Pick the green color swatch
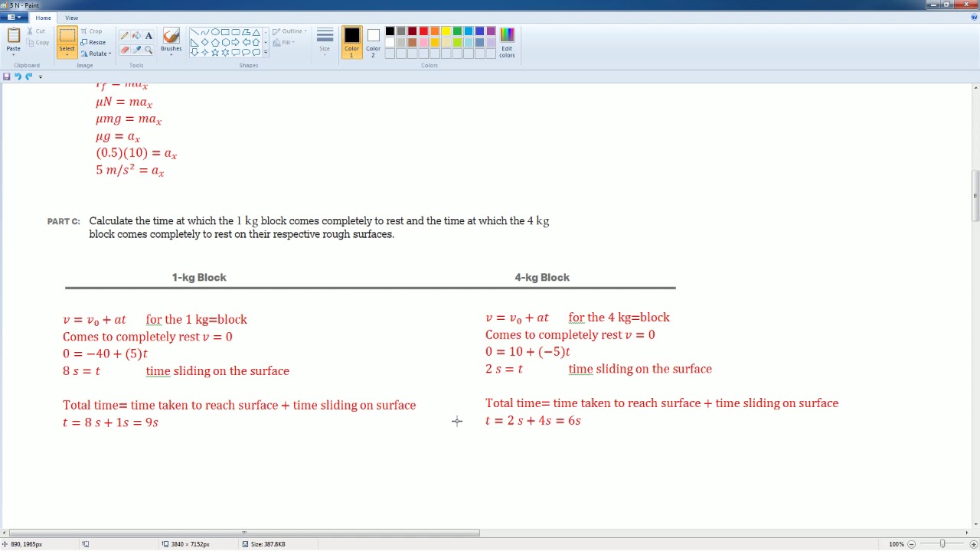The height and width of the screenshot is (551, 980). pyautogui.click(x=457, y=31)
